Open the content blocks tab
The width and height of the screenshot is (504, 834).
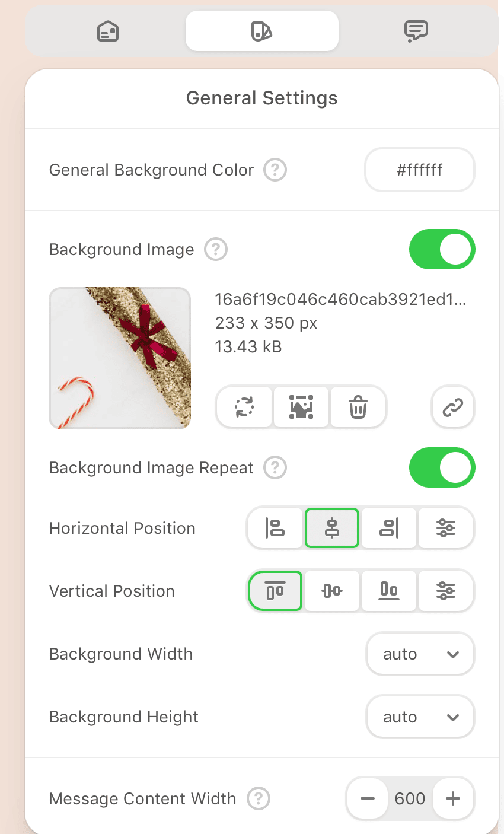pos(108,31)
